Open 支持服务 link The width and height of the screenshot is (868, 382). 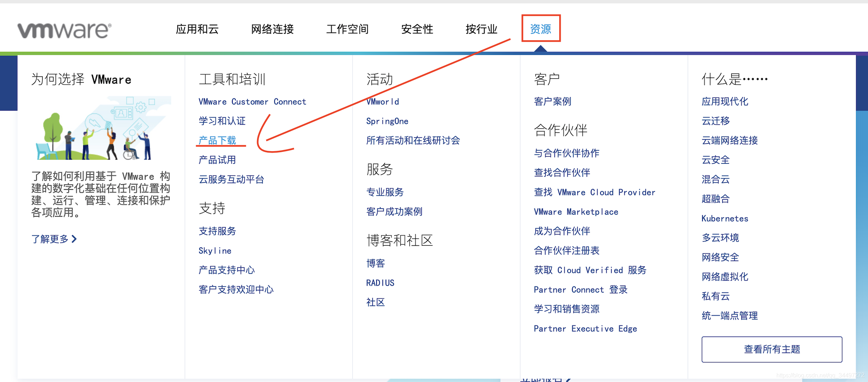click(218, 231)
